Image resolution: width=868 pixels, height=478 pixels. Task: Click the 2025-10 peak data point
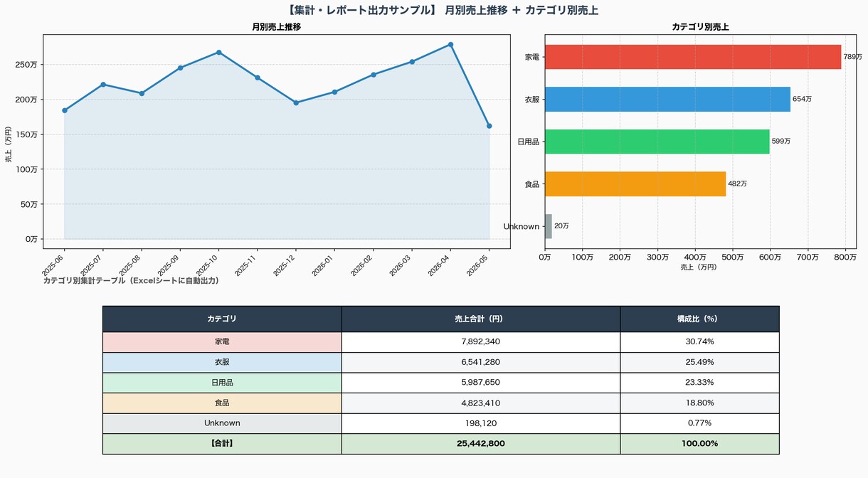(219, 52)
